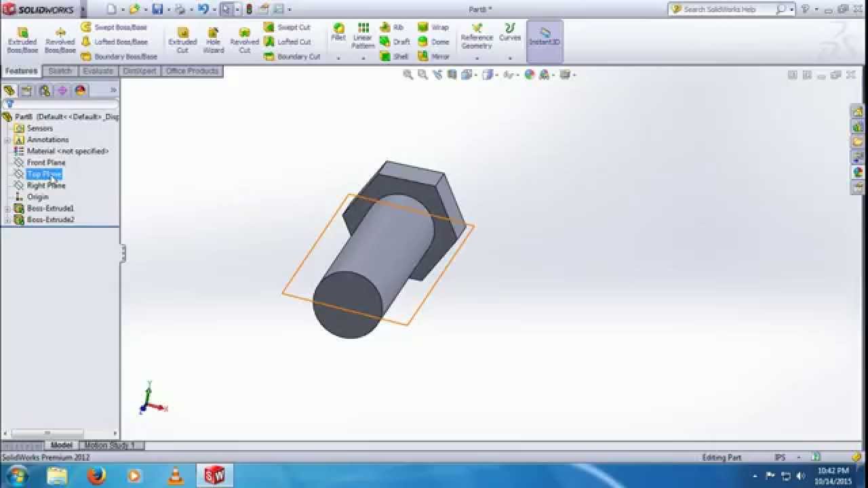This screenshot has width=868, height=488.
Task: Expand the Boss-Extrude2 feature node
Action: pos(7,220)
